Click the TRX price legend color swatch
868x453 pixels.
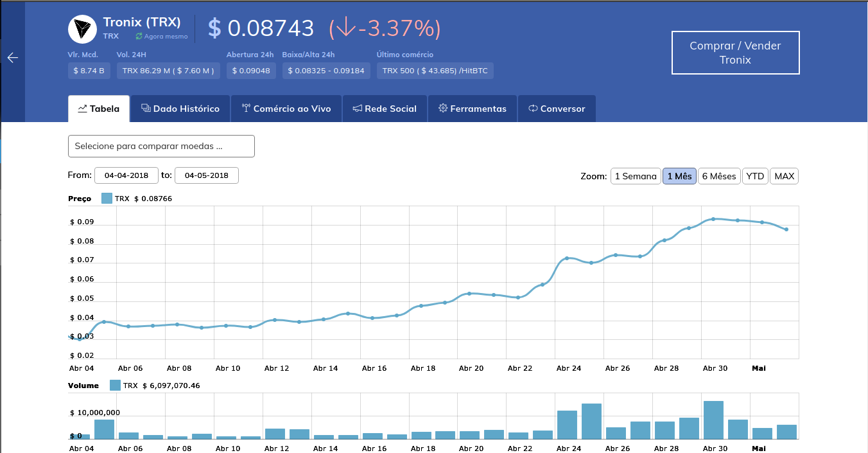pos(107,199)
